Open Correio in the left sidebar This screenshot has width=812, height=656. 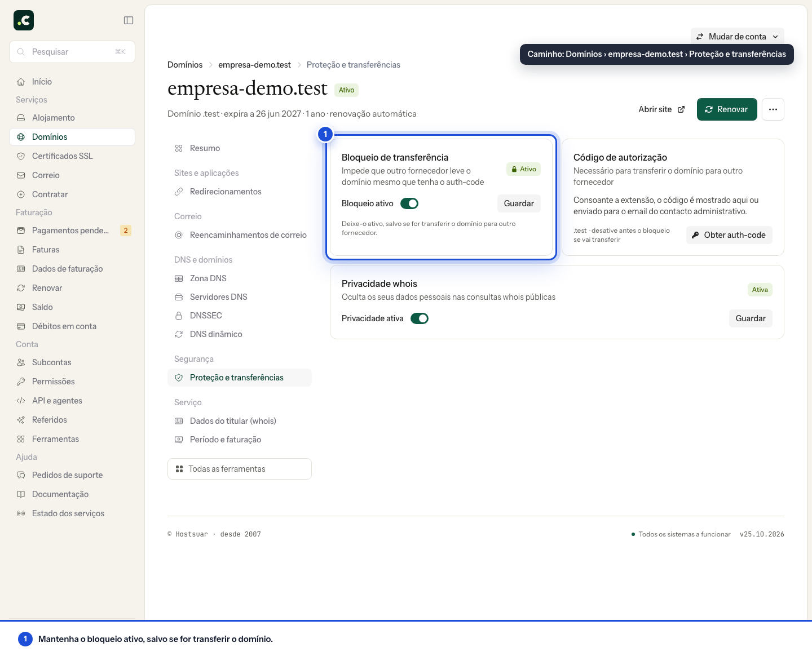(x=72, y=175)
